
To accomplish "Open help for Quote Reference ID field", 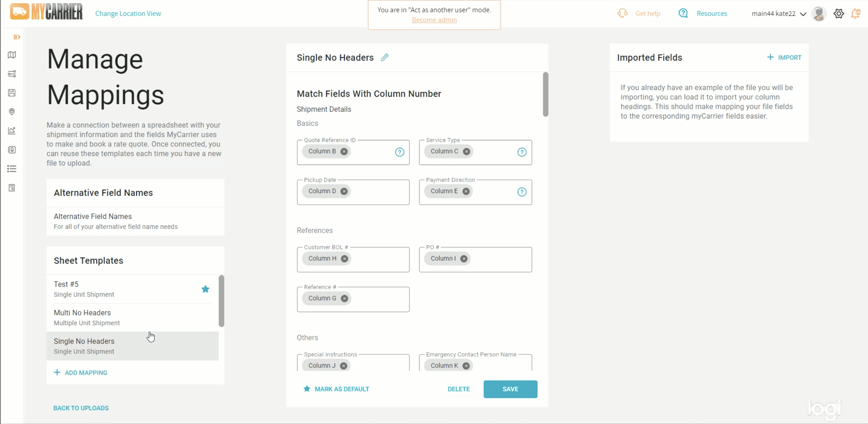I will pyautogui.click(x=400, y=152).
